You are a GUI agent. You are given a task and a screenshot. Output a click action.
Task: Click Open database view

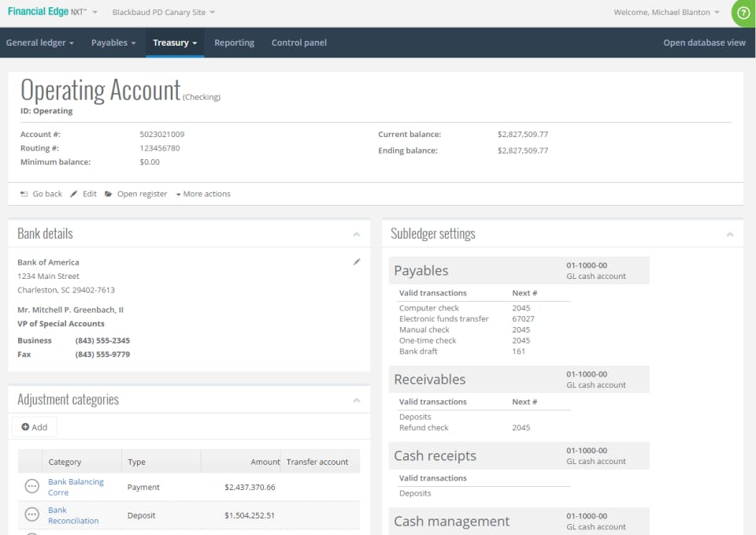704,43
